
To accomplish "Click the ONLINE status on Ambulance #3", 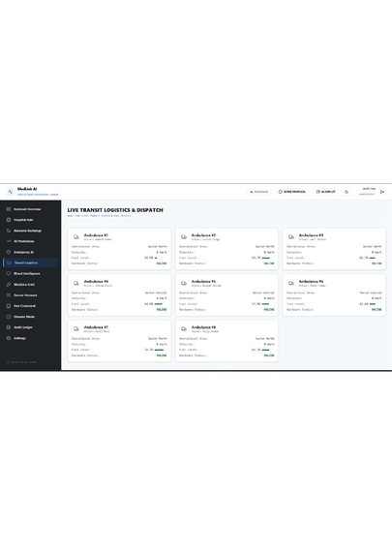I will pyautogui.click(x=377, y=263).
